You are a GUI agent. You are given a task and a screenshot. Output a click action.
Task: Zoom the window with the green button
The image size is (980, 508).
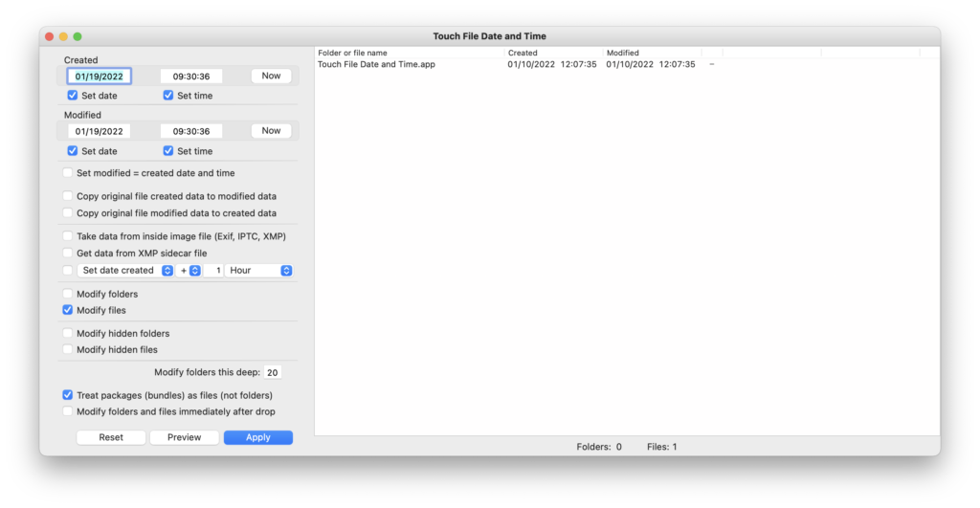pyautogui.click(x=78, y=36)
